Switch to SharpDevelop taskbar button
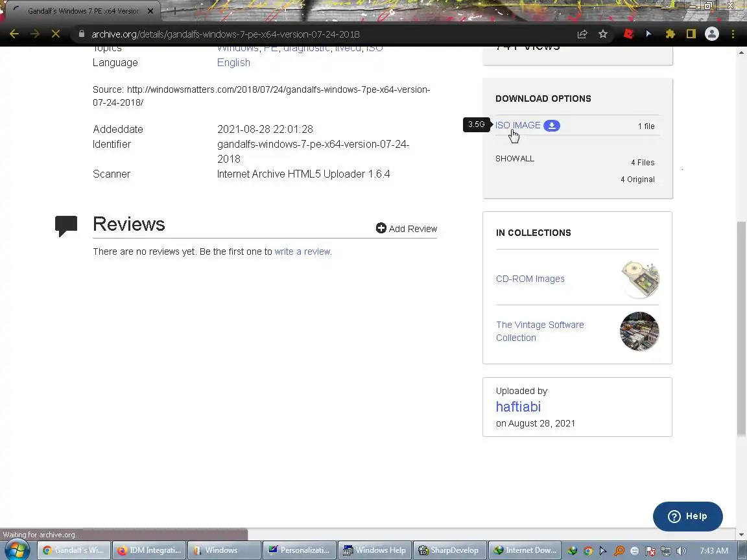The image size is (747, 560). [x=450, y=550]
